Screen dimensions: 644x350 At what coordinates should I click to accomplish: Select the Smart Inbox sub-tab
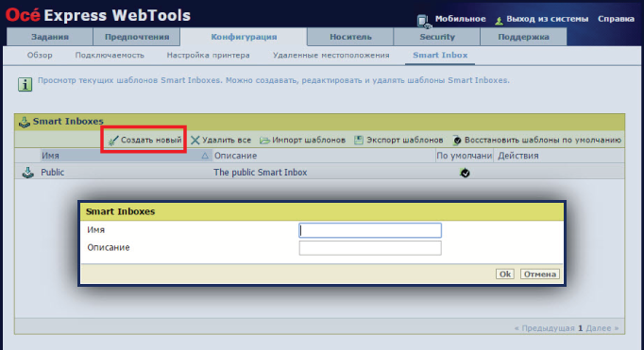440,55
